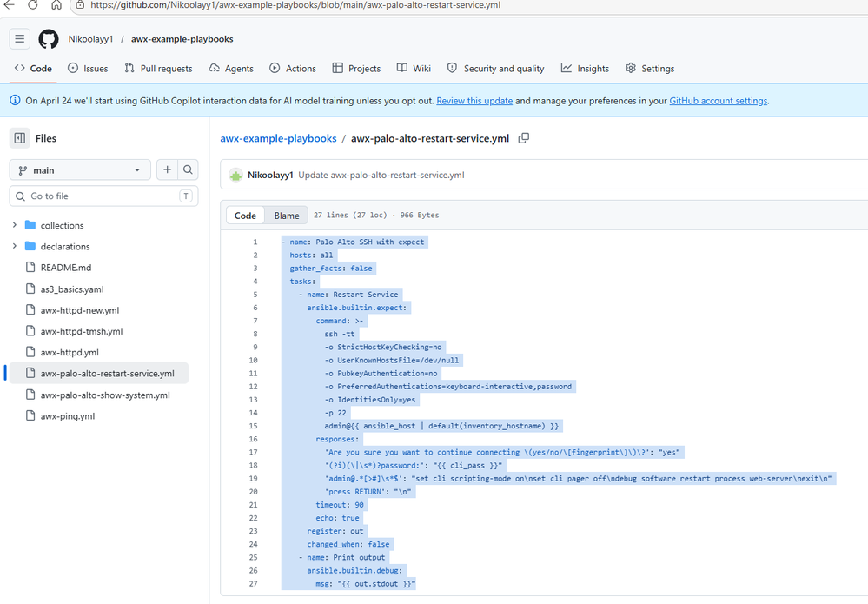Viewport: 868px width, 604px height.
Task: Go back with browser back arrow
Action: pyautogui.click(x=9, y=5)
